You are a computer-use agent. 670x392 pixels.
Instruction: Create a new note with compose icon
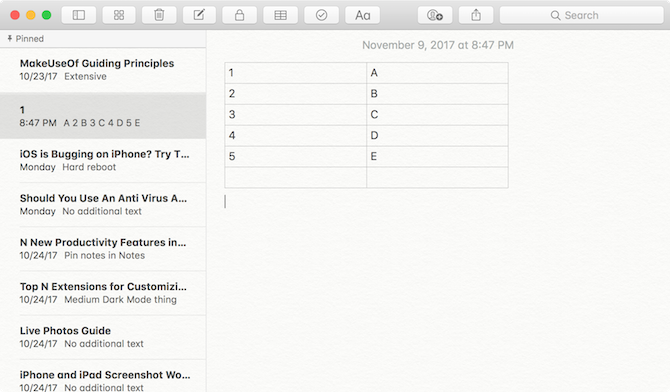(199, 15)
